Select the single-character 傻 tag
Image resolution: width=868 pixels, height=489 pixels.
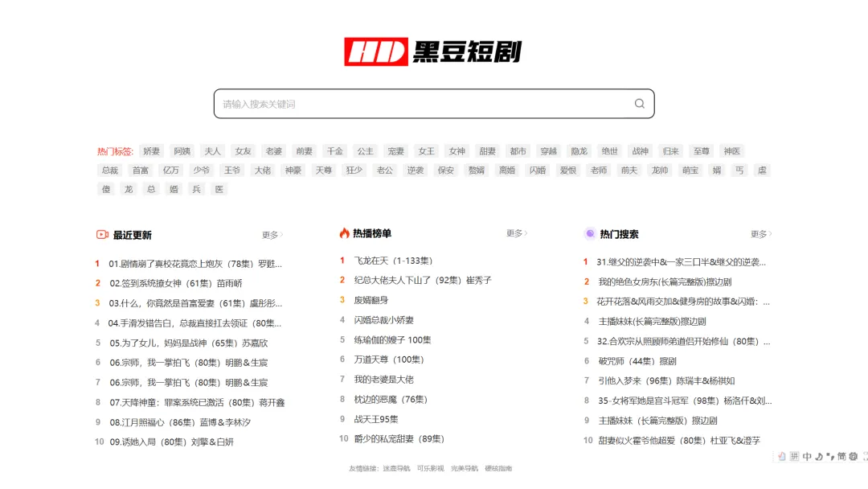point(106,189)
